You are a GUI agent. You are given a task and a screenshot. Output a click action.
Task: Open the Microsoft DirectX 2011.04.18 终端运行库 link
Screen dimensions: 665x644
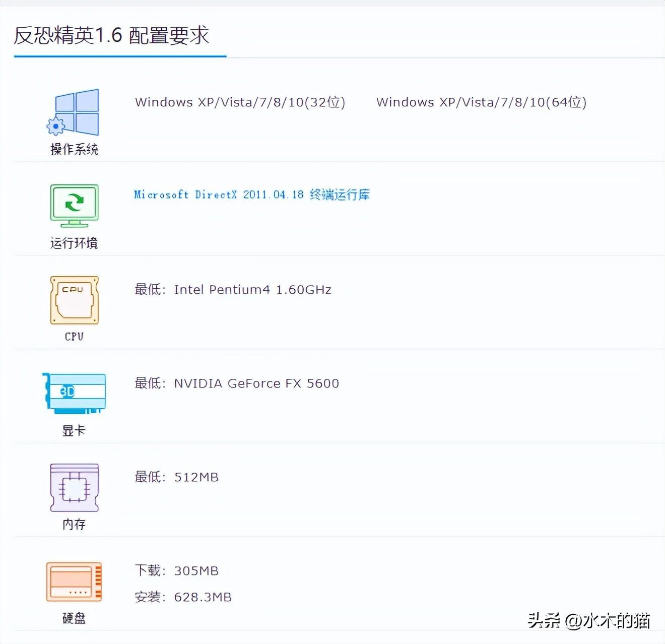[x=251, y=195]
